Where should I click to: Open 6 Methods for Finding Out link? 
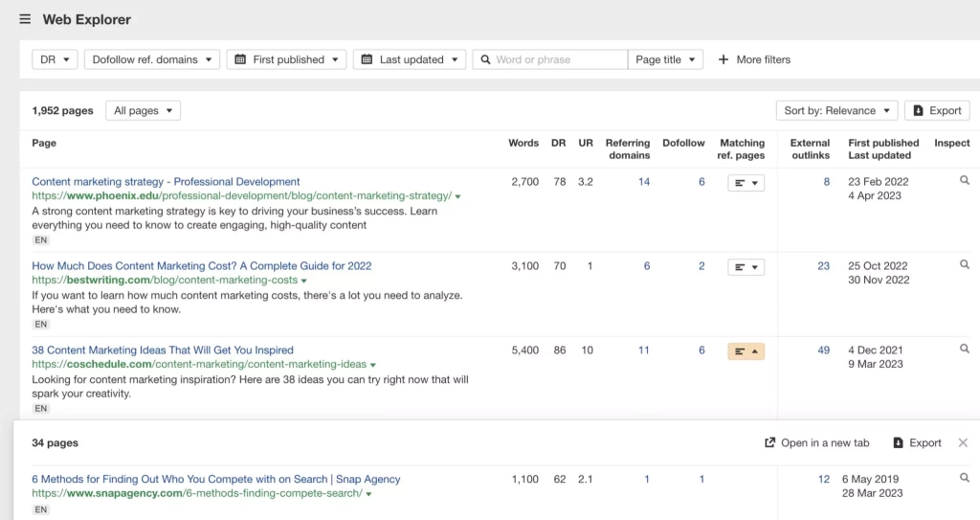[215, 479]
